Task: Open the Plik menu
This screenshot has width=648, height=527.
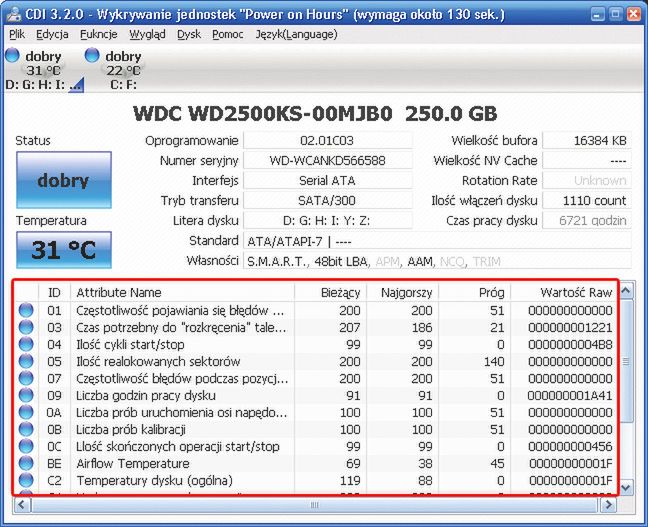Action: (x=17, y=34)
